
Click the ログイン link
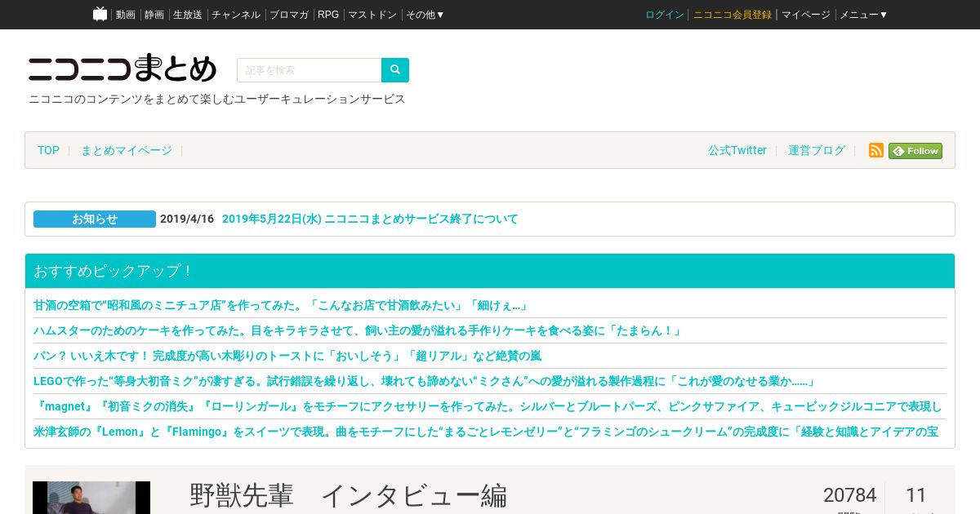pyautogui.click(x=665, y=15)
